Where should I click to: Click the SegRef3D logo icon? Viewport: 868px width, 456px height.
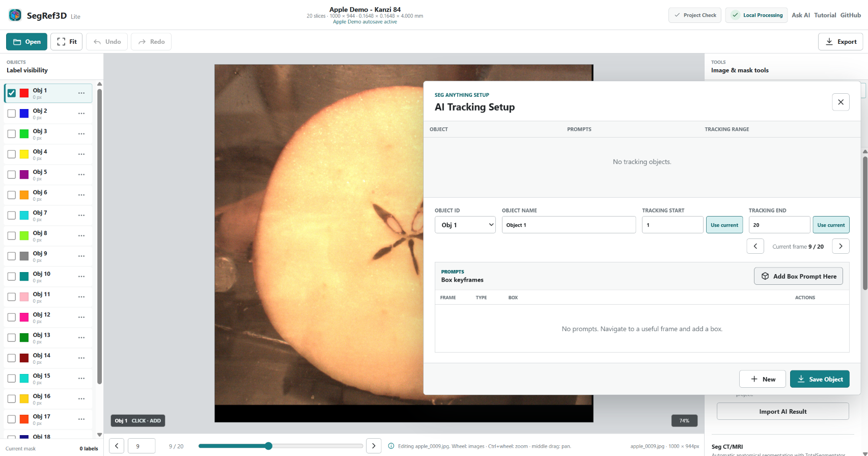coord(15,15)
